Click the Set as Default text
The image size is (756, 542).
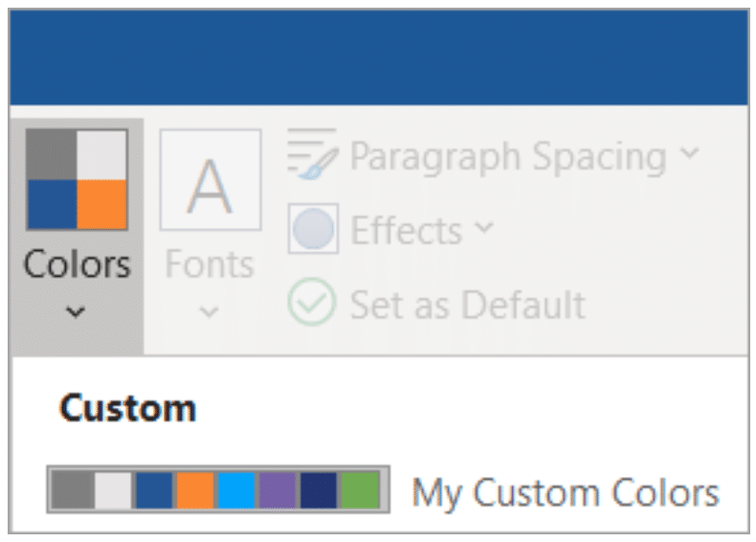[468, 305]
